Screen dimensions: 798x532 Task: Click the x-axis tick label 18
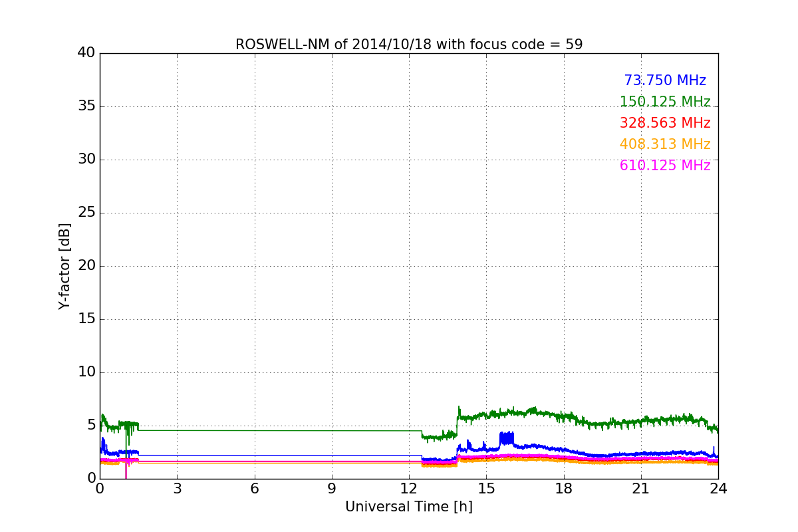(x=564, y=488)
